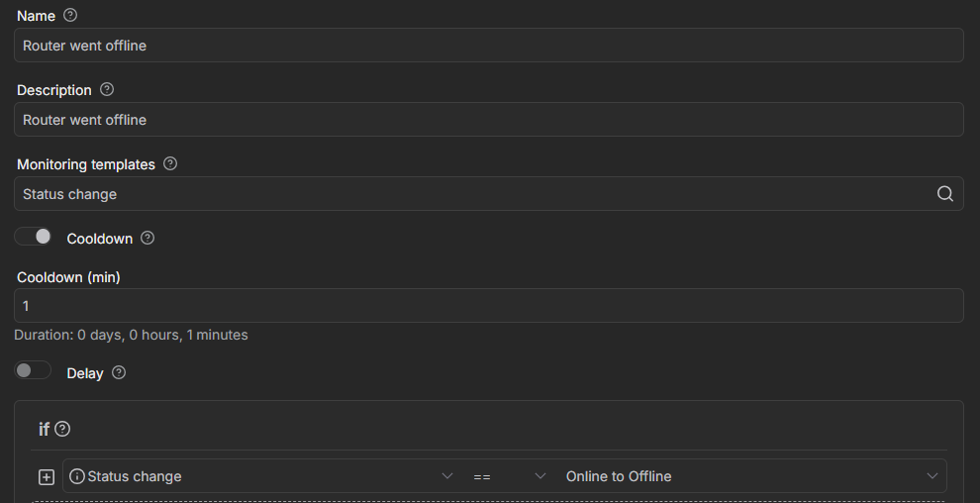Focus the Cooldown (min) input field
980x503 pixels.
[x=489, y=306]
